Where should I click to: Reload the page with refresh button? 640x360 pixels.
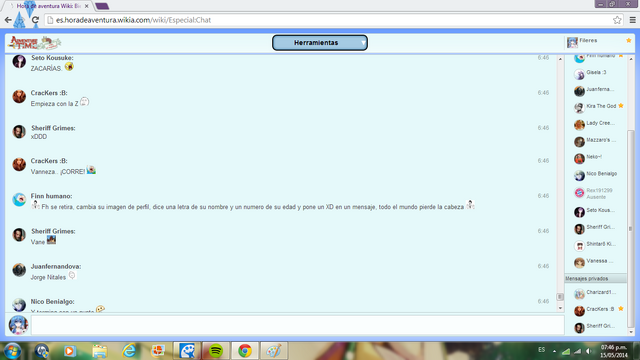[x=36, y=20]
